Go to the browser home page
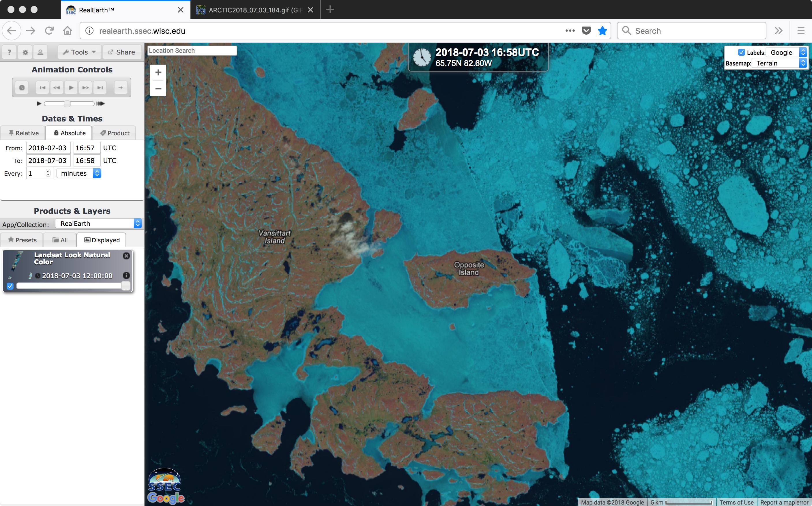Image resolution: width=812 pixels, height=506 pixels. 68,31
